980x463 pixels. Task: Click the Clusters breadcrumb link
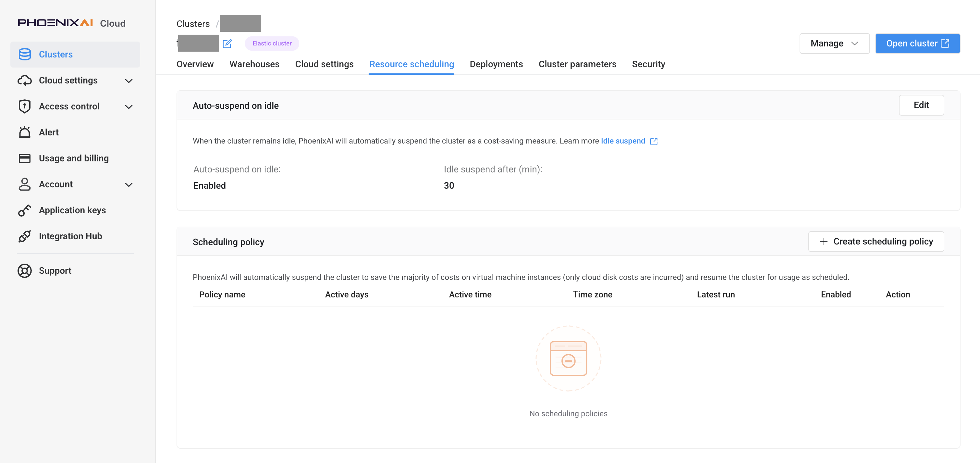tap(193, 24)
